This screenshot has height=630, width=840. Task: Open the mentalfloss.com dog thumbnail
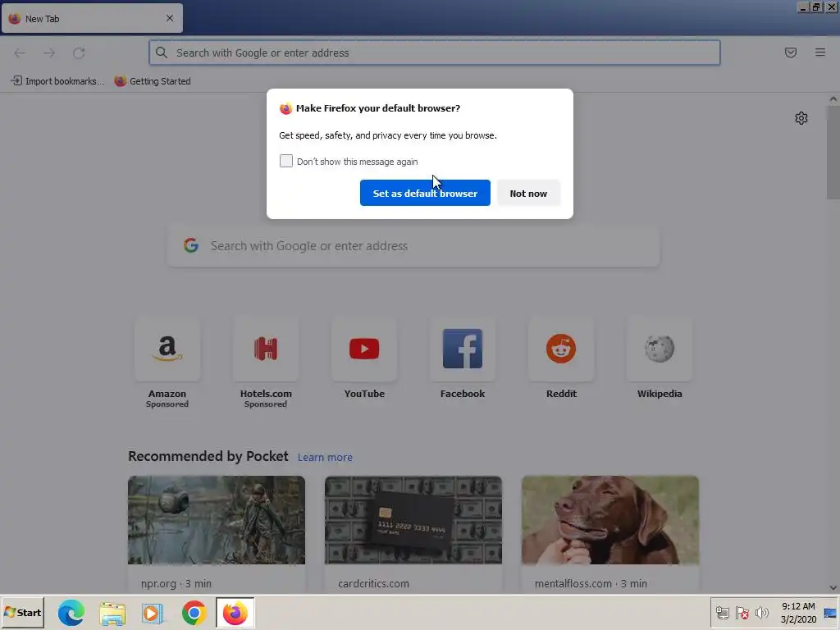(x=610, y=519)
